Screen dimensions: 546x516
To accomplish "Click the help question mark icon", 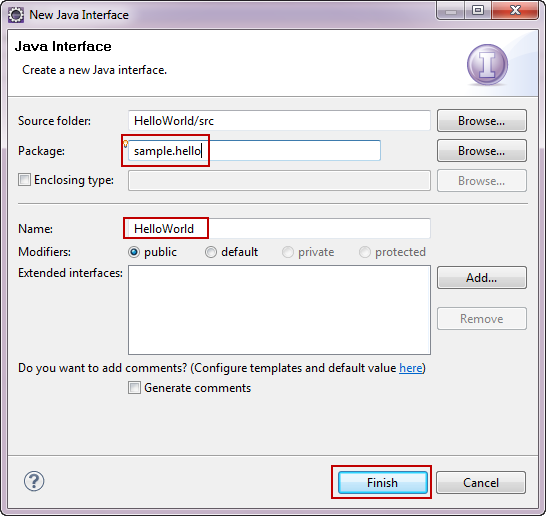I will 34,481.
